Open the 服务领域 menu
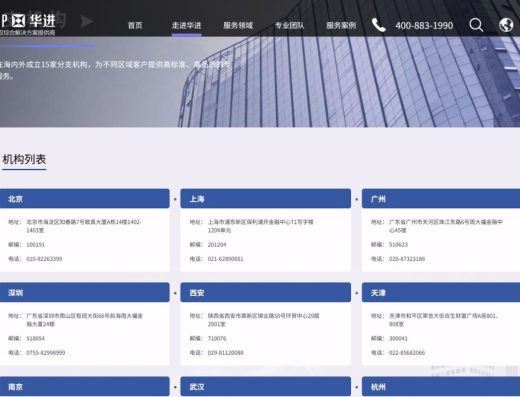 (x=238, y=25)
